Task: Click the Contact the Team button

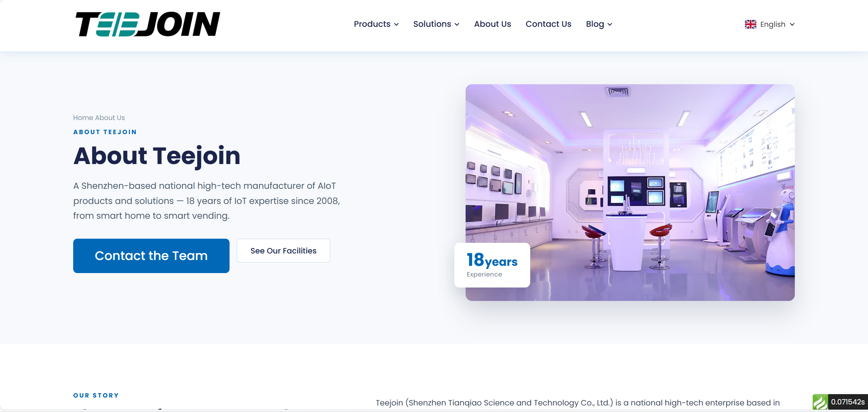Action: [x=151, y=256]
